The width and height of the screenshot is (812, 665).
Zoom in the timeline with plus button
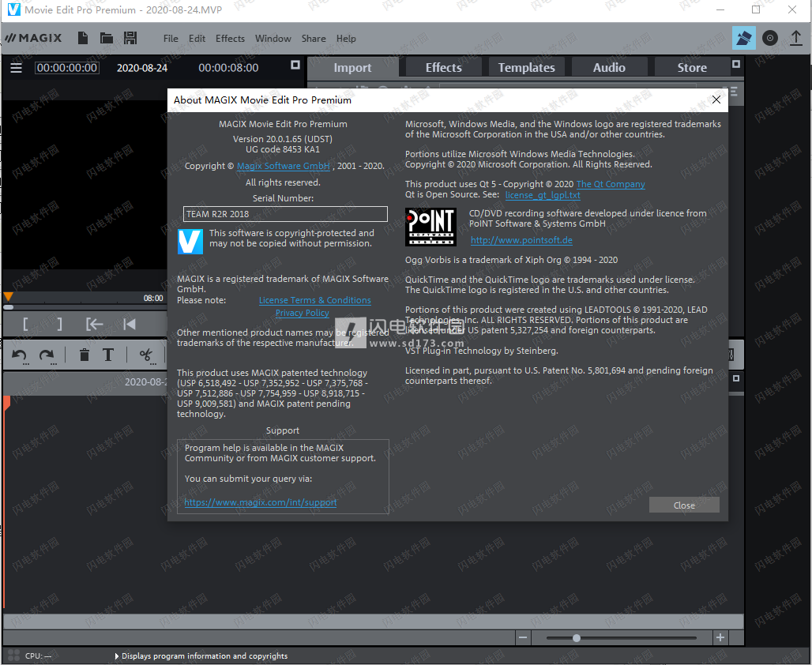click(x=720, y=637)
